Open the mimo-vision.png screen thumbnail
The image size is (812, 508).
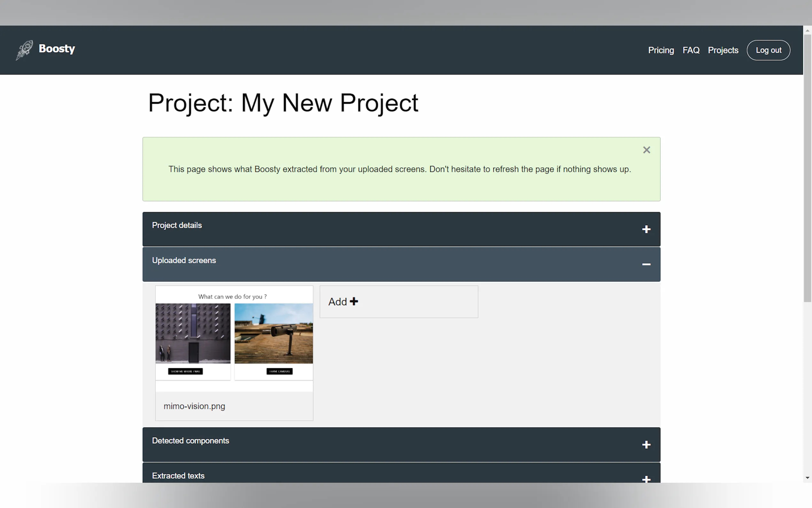pos(234,338)
